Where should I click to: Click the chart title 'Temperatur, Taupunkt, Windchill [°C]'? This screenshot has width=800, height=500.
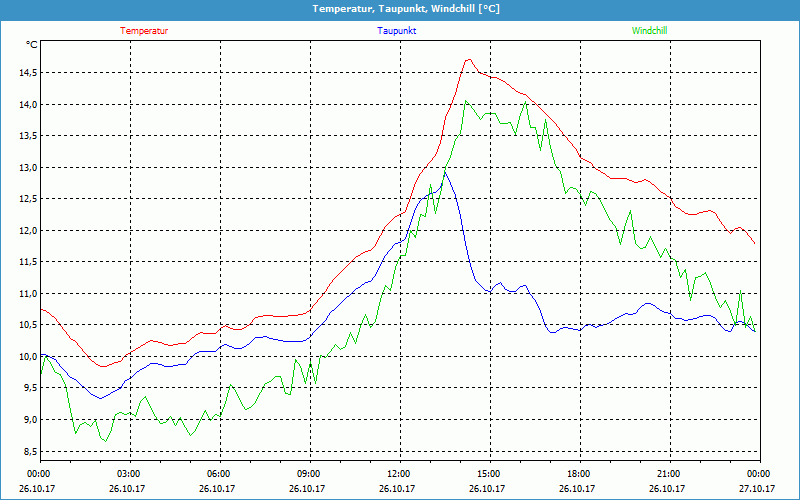click(x=406, y=9)
